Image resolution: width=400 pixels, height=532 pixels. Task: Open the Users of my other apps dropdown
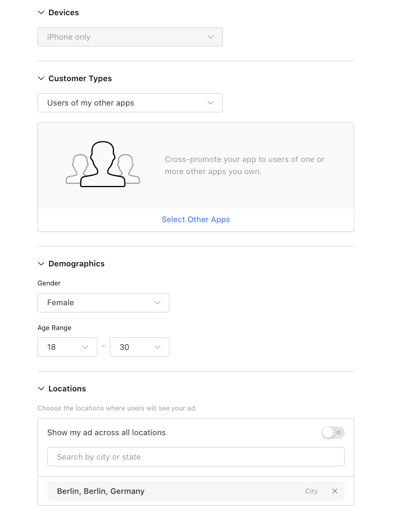pyautogui.click(x=130, y=103)
